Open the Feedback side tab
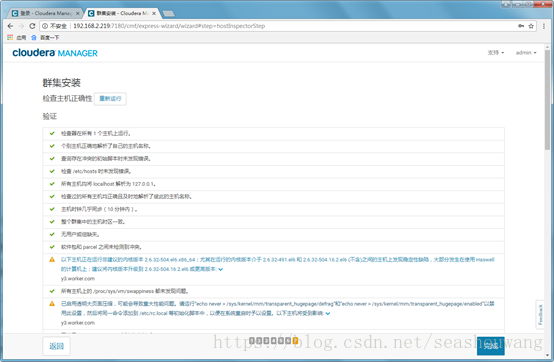554x362 pixels. (540, 315)
